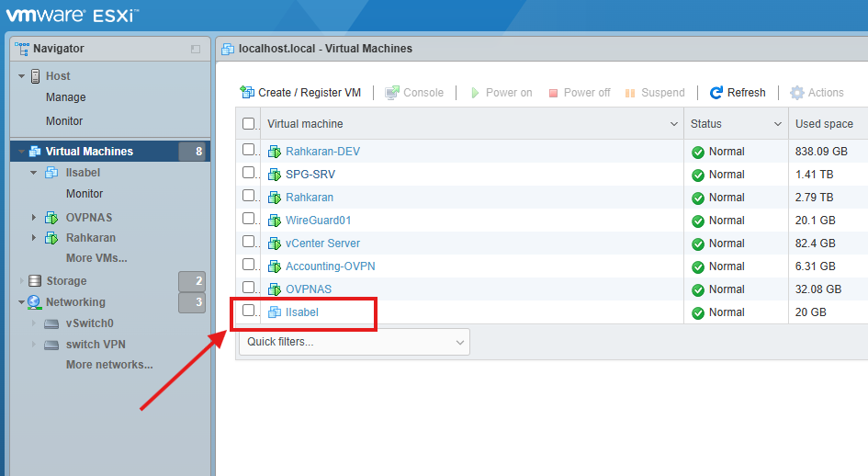
Task: Expand the OVPNAS tree node
Action: pos(34,217)
